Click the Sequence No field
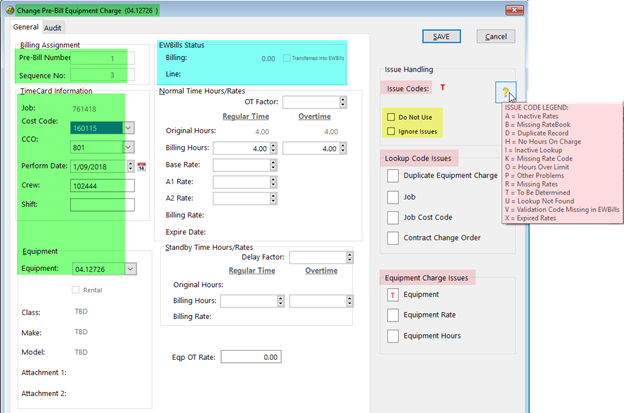The height and width of the screenshot is (413, 624). 102,75
